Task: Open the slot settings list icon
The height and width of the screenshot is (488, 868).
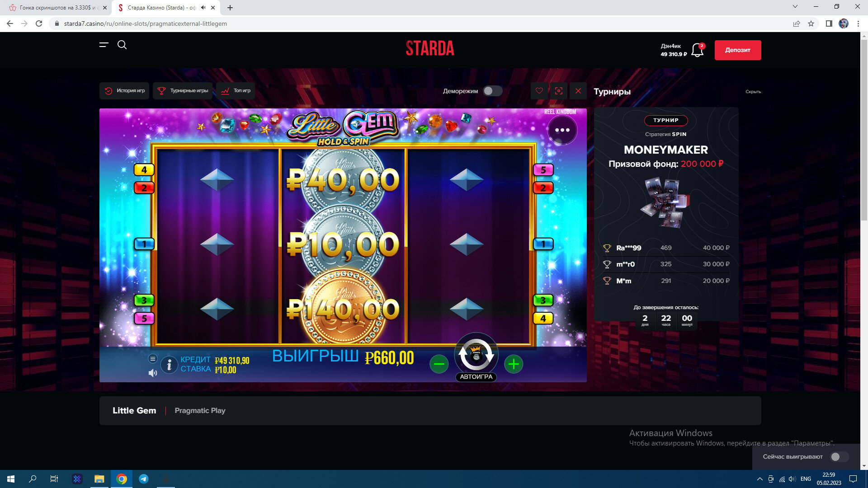Action: [x=153, y=359]
